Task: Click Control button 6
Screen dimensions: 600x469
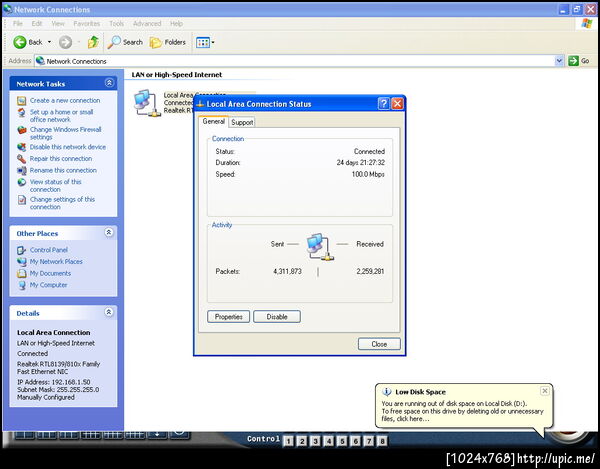Action: point(355,441)
